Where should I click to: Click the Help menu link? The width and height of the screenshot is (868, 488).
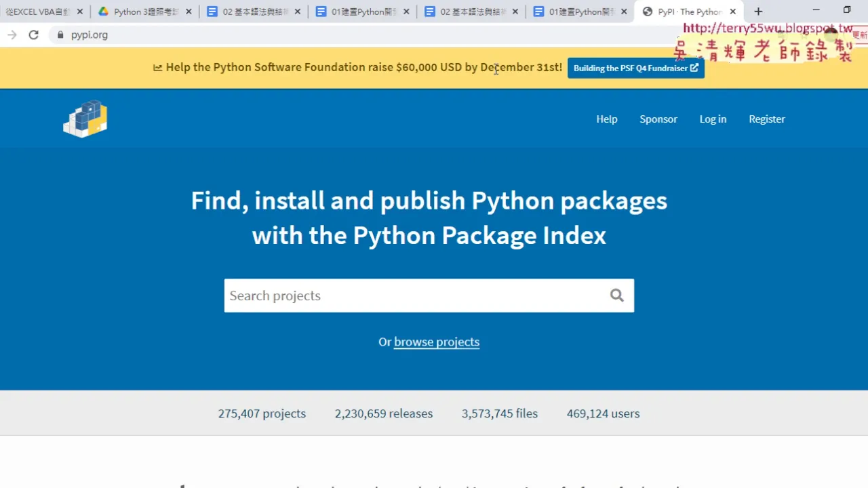tap(607, 119)
